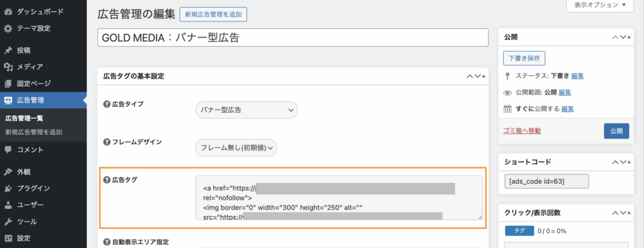The image size is (644, 248).
Task: Click the メディア media icon
Action: pos(8,67)
